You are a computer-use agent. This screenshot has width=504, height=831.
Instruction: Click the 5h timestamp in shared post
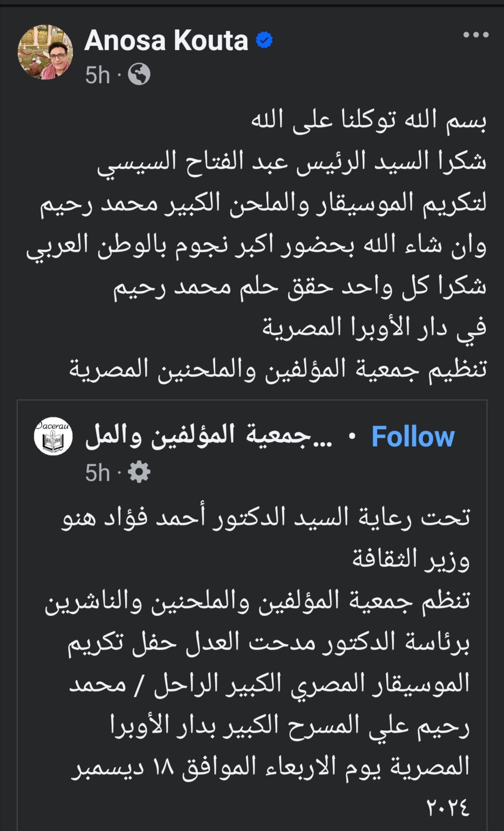pos(97,473)
